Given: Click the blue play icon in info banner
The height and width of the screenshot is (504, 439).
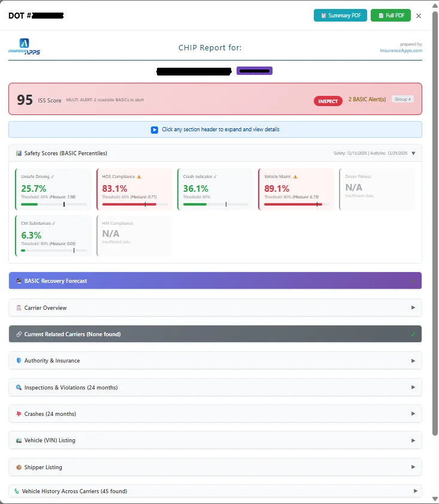Looking at the screenshot, I should click(155, 130).
